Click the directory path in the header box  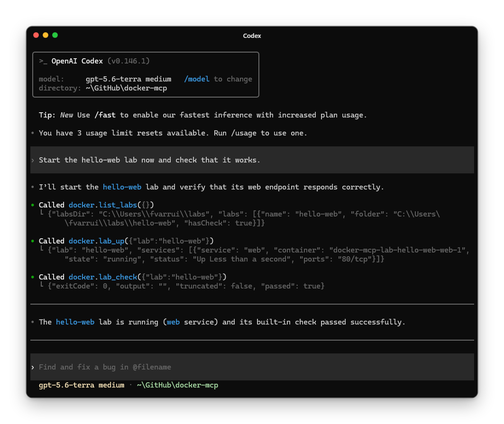126,88
